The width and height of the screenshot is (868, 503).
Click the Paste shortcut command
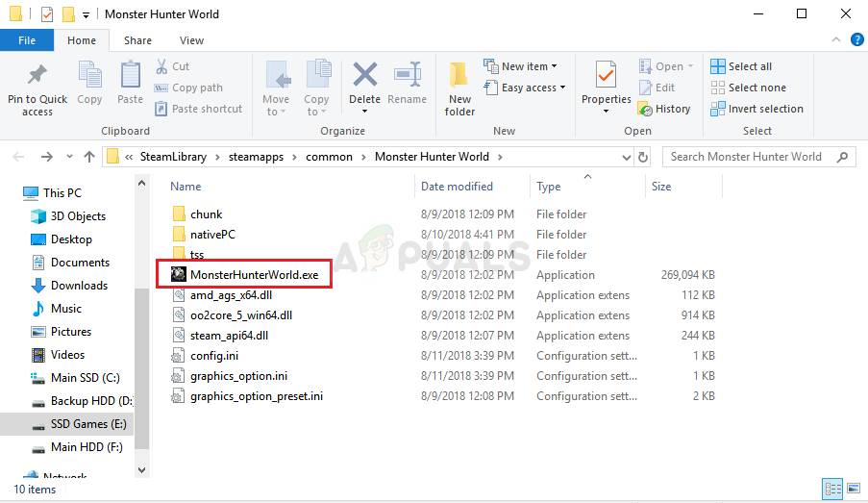coord(199,109)
